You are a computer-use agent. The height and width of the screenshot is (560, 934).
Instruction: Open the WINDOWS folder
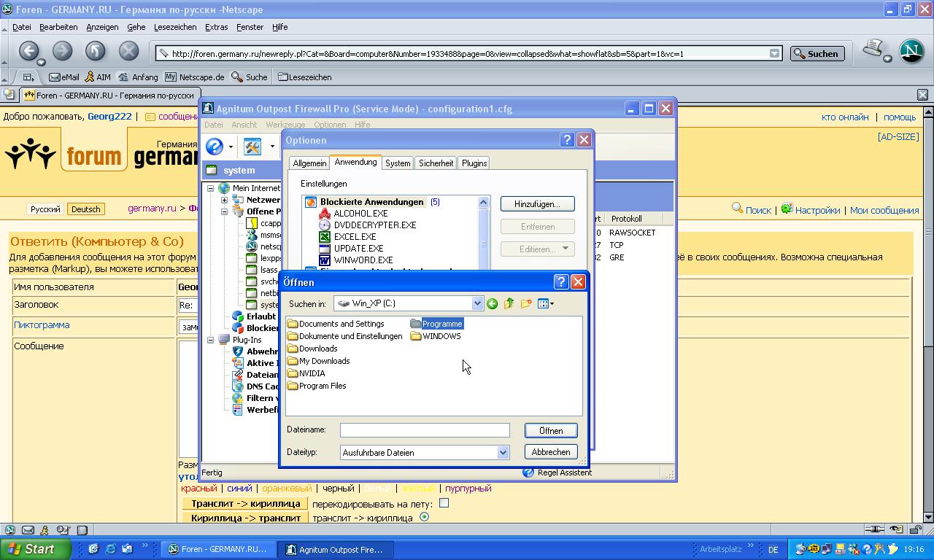pos(436,336)
